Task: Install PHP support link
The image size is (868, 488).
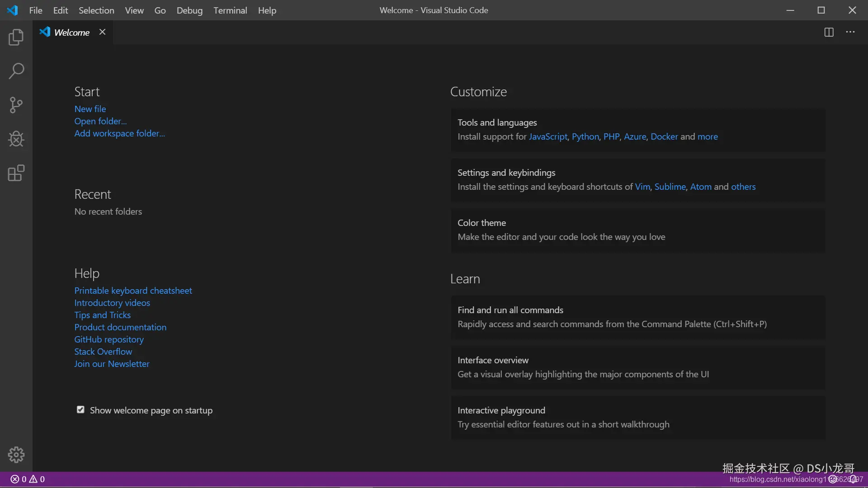Action: (x=611, y=136)
